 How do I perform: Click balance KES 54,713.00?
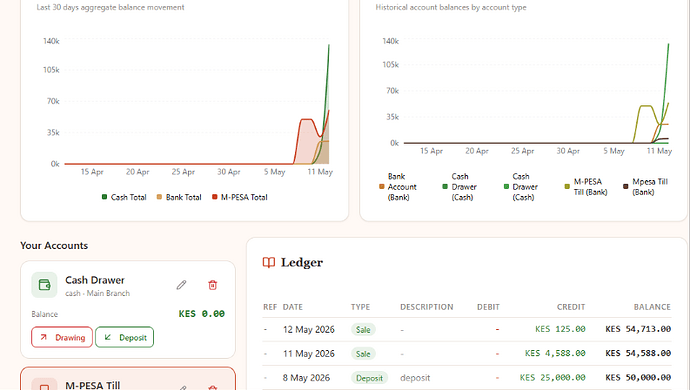pyautogui.click(x=638, y=329)
